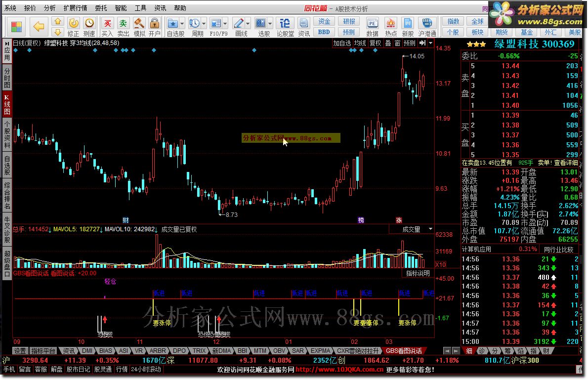Click the green 卖出 sell icon
The image size is (588, 380).
[123, 23]
